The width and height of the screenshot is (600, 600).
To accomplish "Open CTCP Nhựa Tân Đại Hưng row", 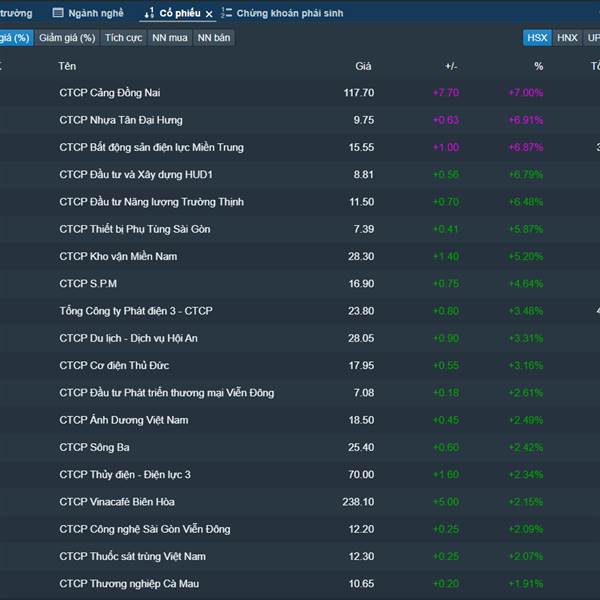I will (x=300, y=120).
